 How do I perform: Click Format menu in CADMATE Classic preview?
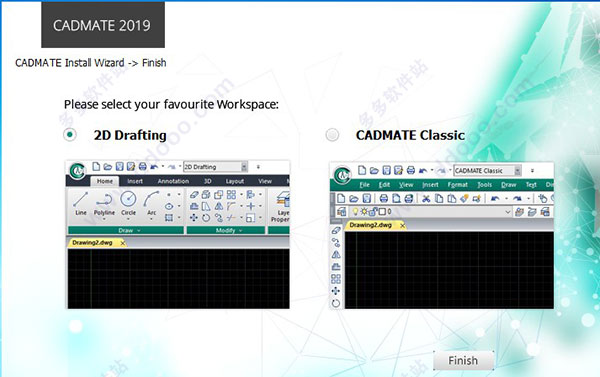(x=458, y=185)
